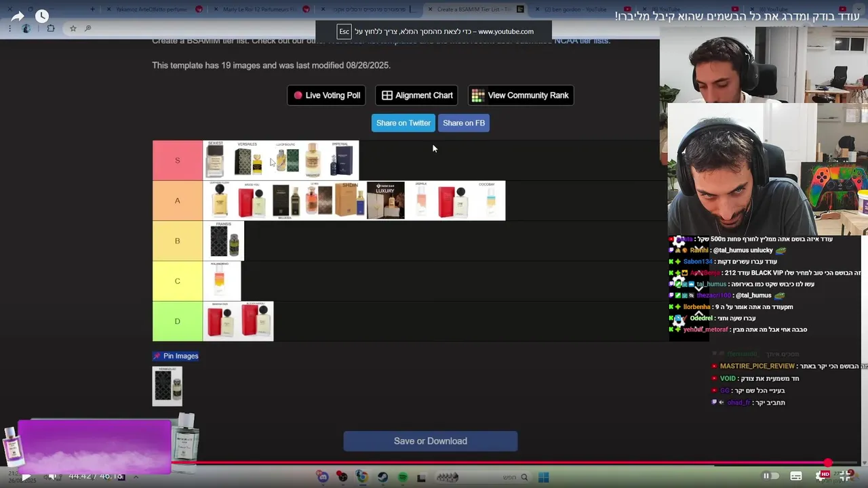Pick the FRANSIS perfume in B tier
This screenshot has height=488, width=868.
[x=224, y=241]
